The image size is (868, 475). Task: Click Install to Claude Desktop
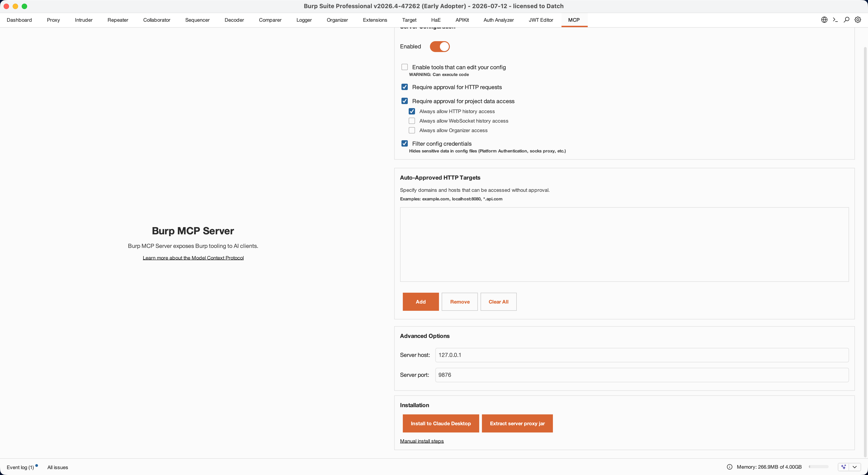(x=441, y=423)
